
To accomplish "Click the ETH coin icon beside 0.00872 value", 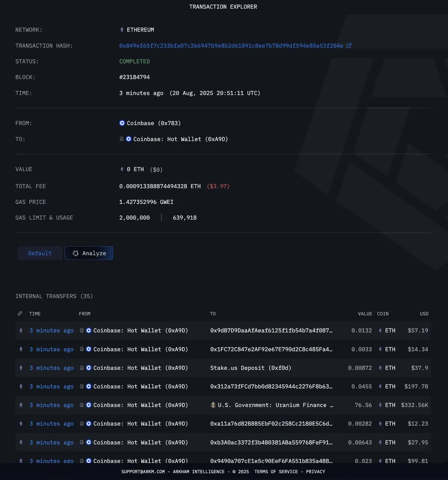I will (380, 368).
